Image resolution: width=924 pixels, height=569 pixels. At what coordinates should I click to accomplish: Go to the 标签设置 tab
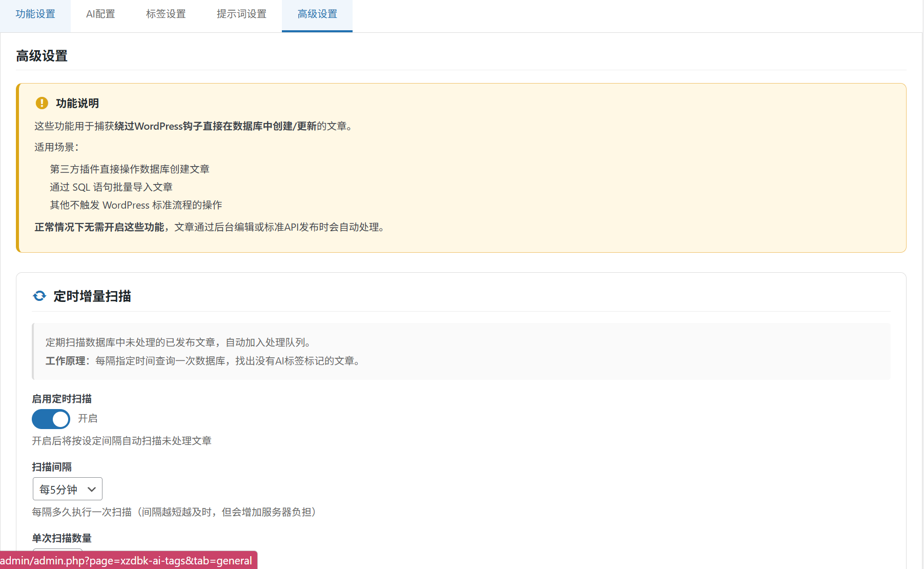tap(166, 15)
